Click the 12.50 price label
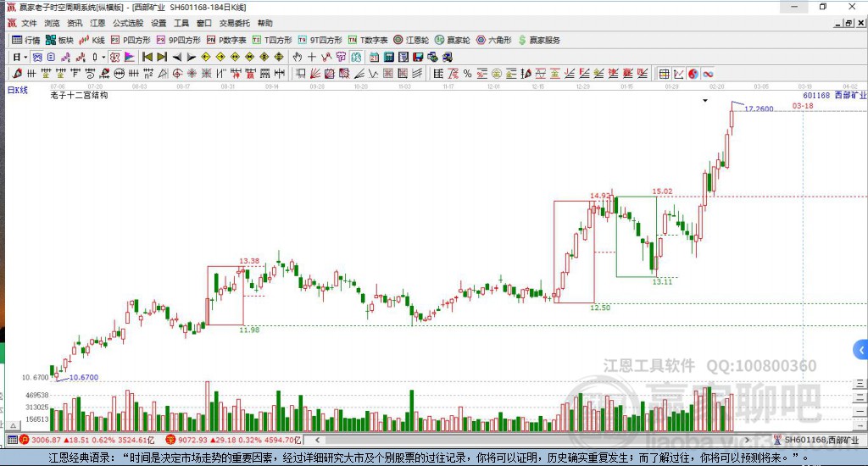This screenshot has height=466, width=868. point(600,308)
